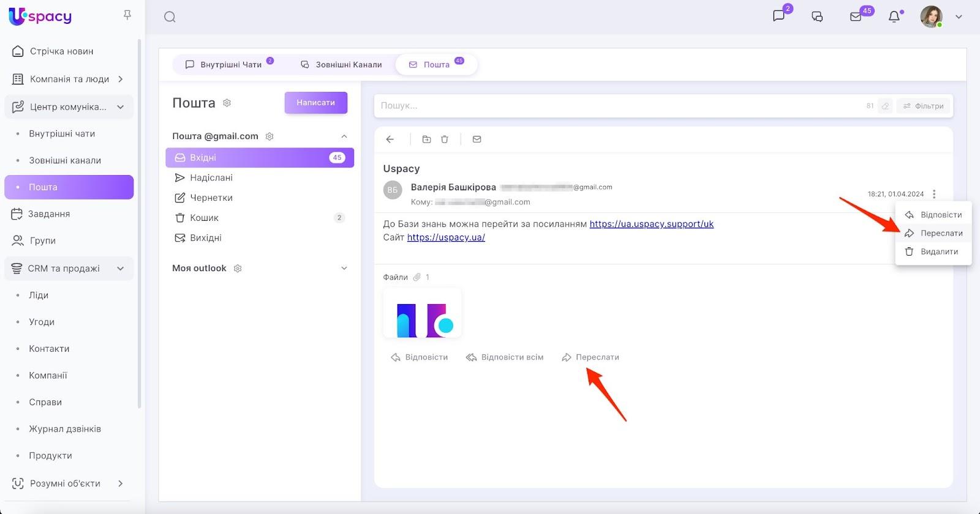This screenshot has height=514, width=980.
Task: Open Угоди sidebar item
Action: tap(42, 322)
